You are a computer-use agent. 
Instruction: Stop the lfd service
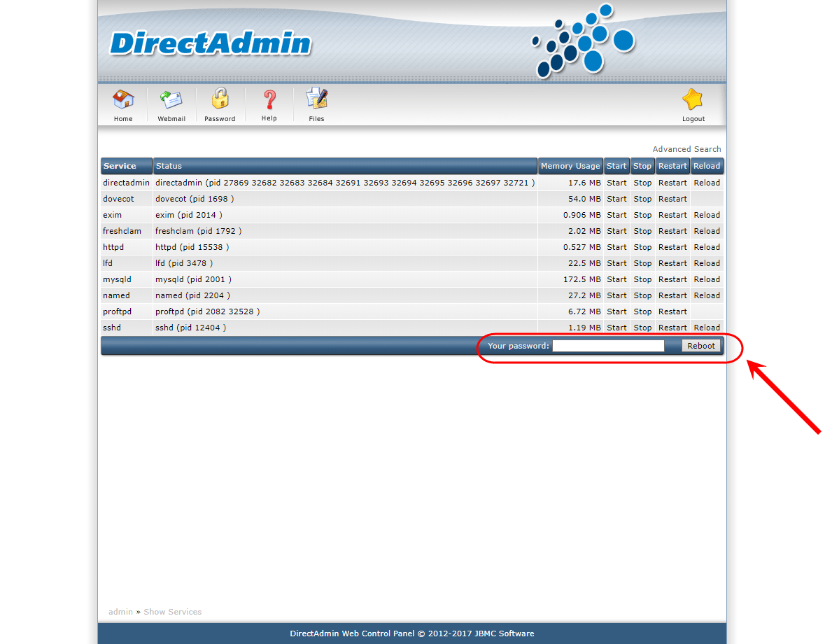click(x=642, y=263)
